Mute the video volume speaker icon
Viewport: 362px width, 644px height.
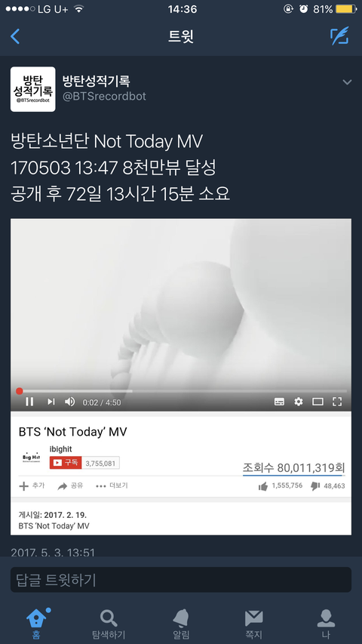click(x=70, y=401)
